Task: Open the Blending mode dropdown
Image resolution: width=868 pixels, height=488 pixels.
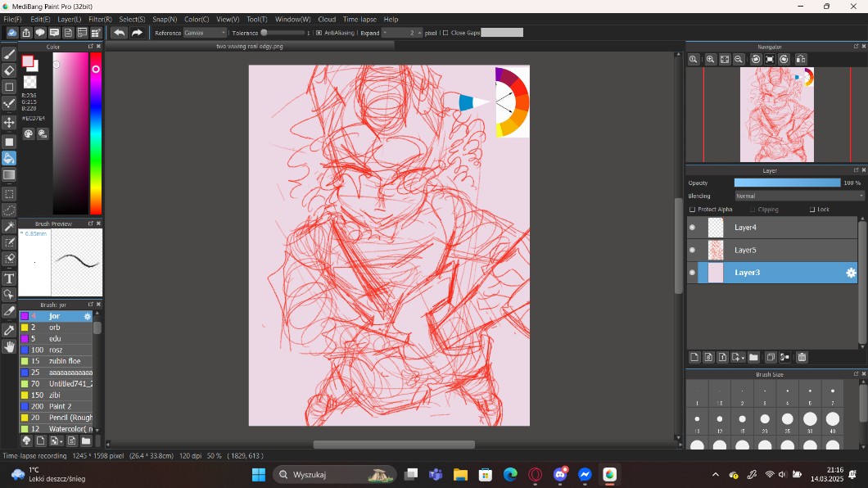Action: 798,197
